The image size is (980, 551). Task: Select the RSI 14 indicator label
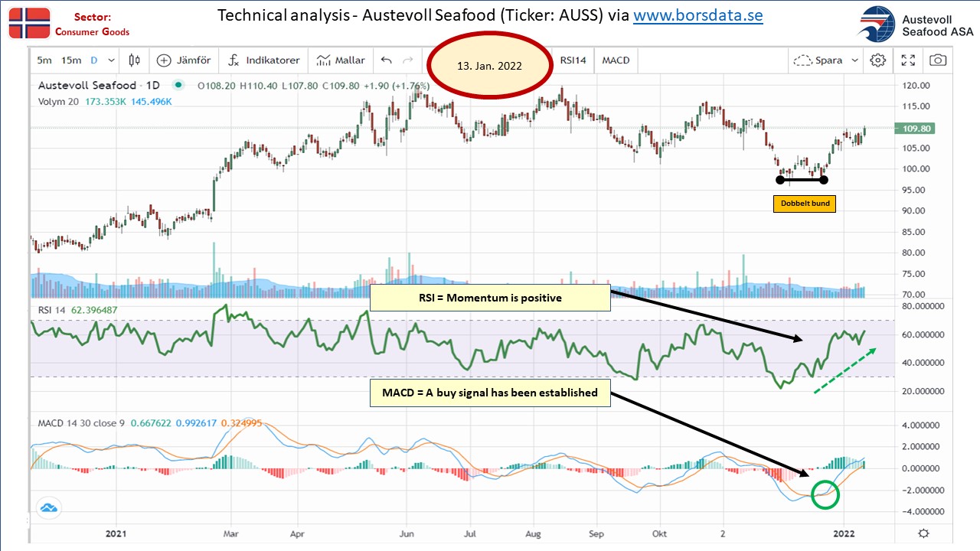pyautogui.click(x=54, y=309)
